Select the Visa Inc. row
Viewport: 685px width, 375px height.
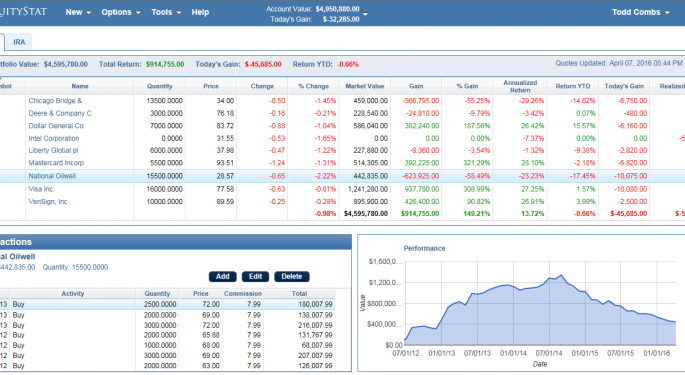(x=342, y=189)
